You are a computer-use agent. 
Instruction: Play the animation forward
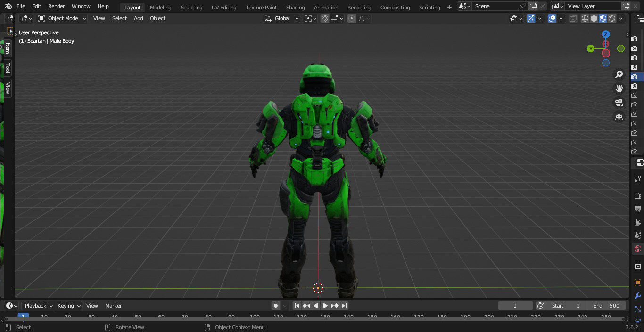pyautogui.click(x=325, y=306)
